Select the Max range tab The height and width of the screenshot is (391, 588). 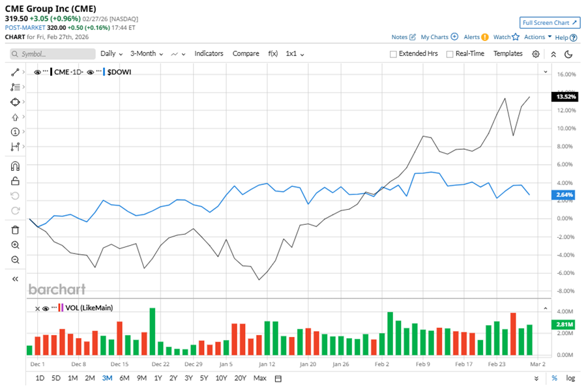point(260,378)
